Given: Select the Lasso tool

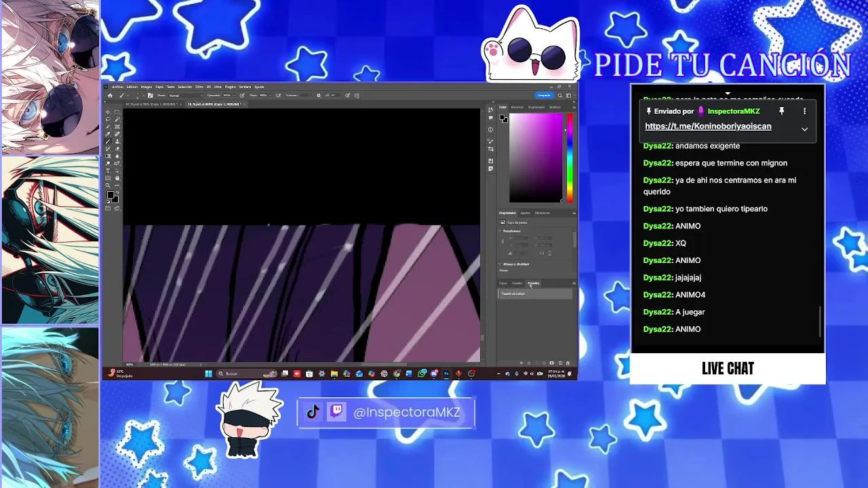Looking at the screenshot, I should point(108,119).
